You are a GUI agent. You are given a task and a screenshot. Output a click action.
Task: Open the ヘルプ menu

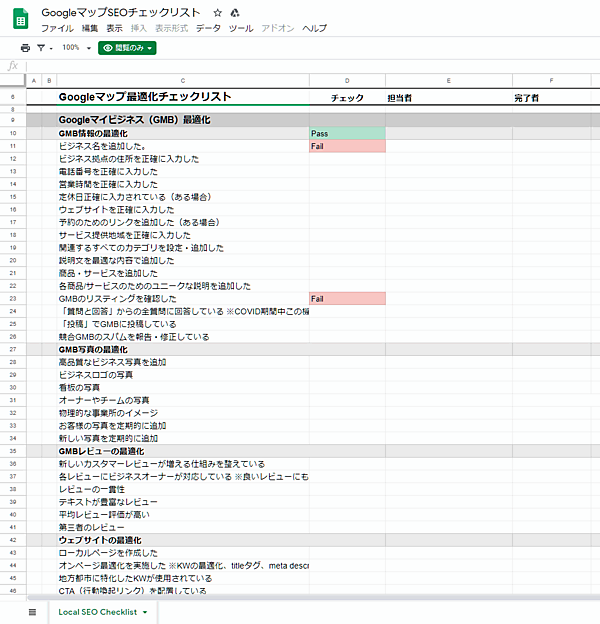pos(314,29)
